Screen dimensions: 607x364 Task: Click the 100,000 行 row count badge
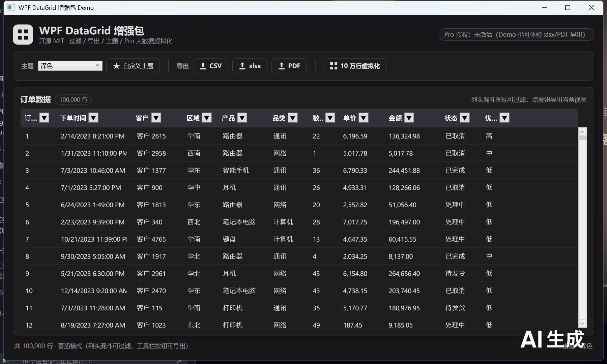(x=74, y=100)
